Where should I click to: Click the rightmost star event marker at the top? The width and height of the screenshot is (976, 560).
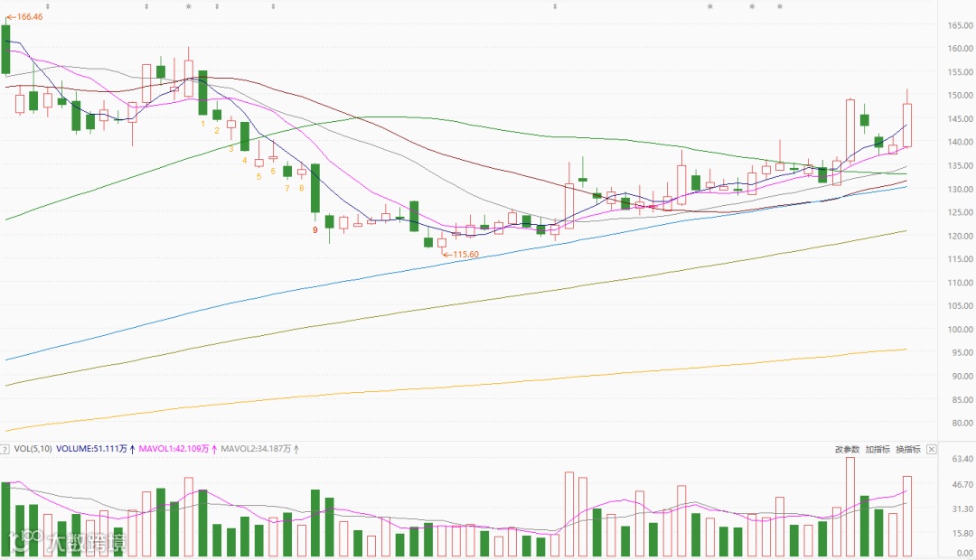[x=780, y=7]
